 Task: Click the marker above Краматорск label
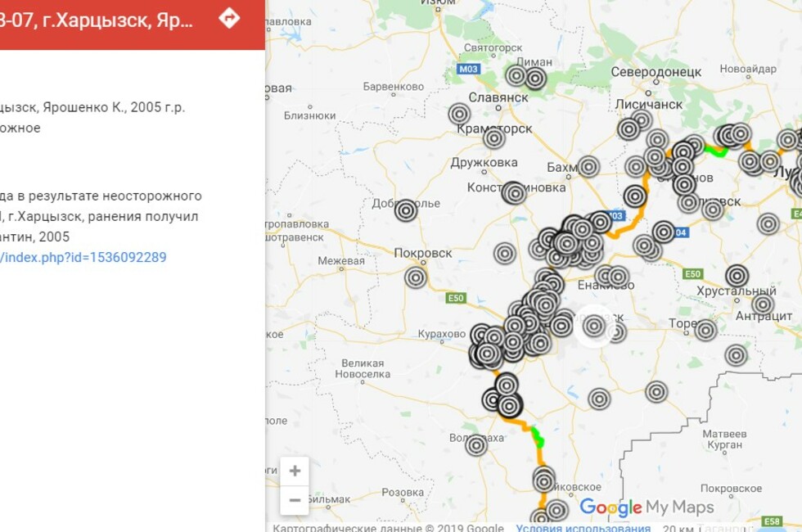[x=460, y=115]
